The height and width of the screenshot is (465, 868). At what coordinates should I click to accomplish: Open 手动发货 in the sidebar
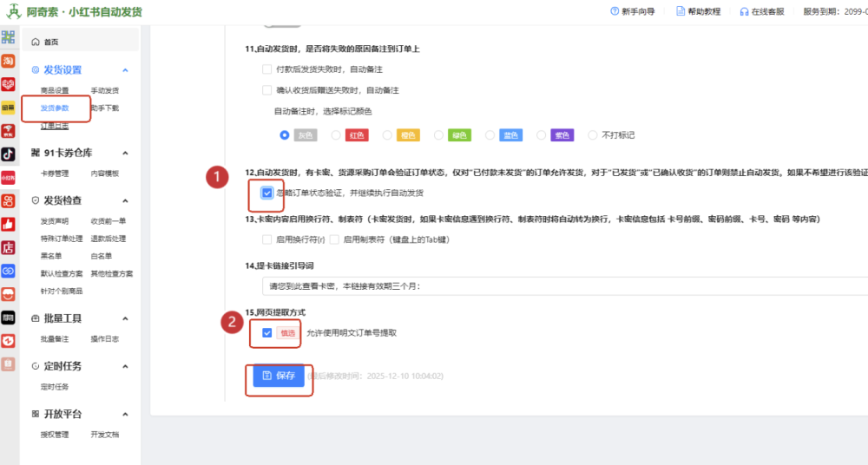(105, 90)
